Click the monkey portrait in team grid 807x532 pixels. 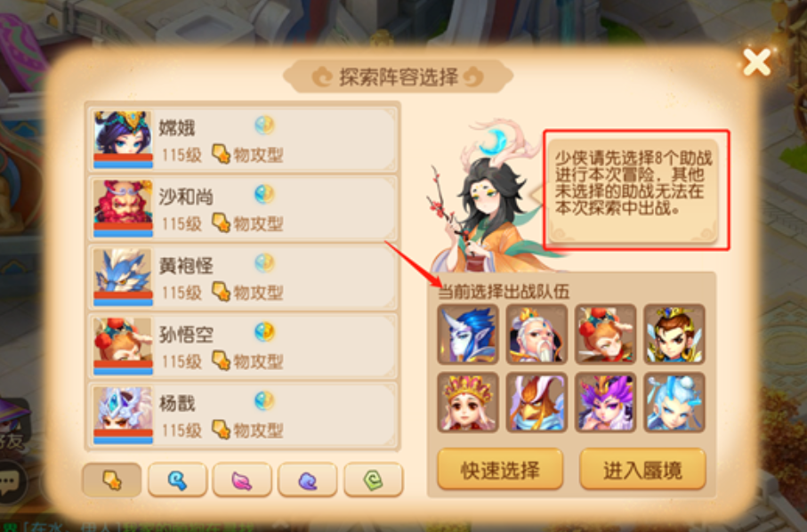click(606, 334)
